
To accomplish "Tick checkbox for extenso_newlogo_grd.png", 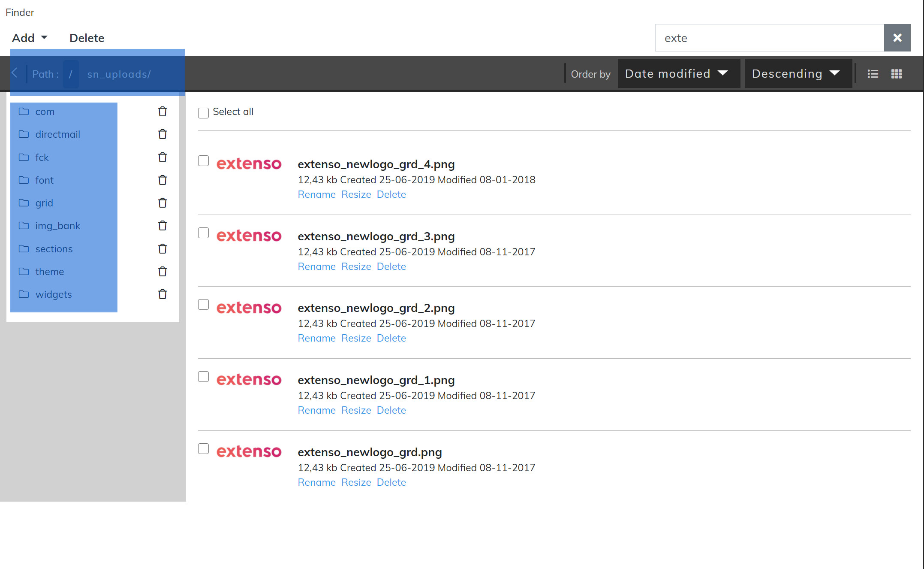I will coord(203,449).
